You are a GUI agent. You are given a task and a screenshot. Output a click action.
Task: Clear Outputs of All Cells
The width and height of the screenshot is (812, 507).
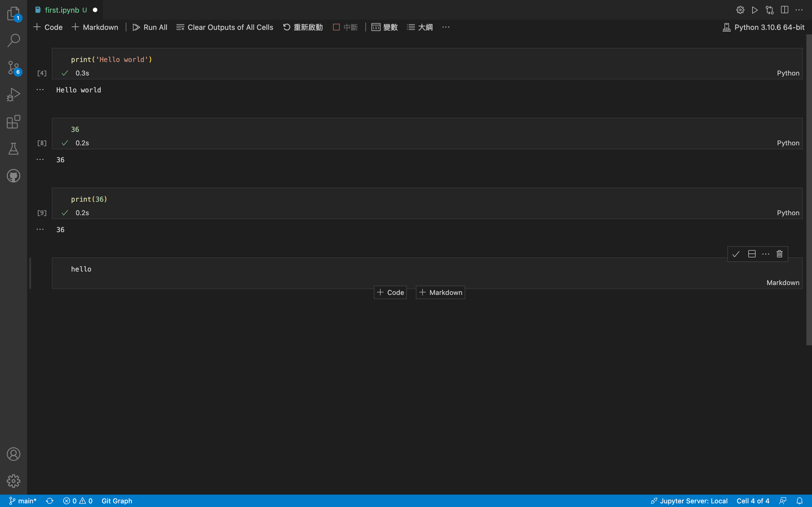pos(224,27)
